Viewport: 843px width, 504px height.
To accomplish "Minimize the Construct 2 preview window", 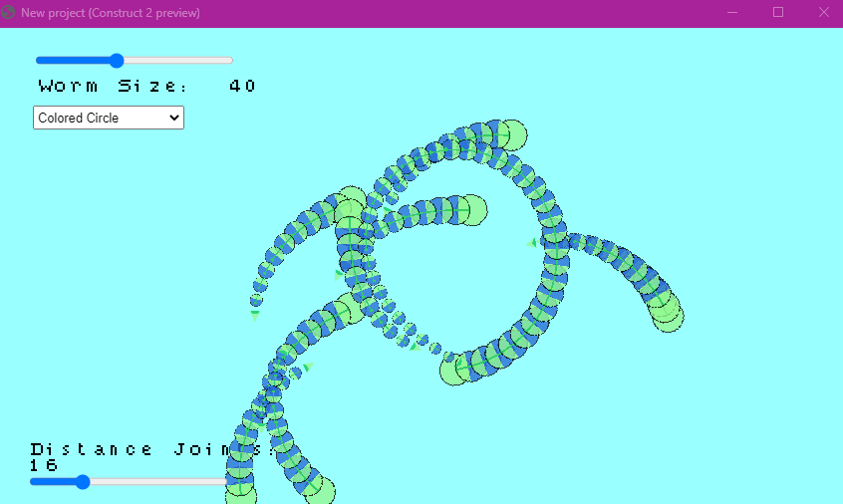I will coord(732,12).
